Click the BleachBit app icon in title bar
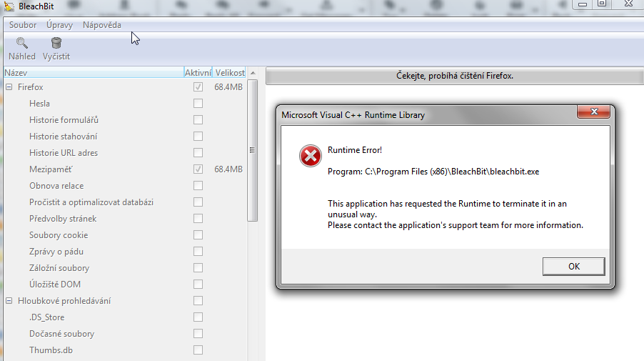The height and width of the screenshot is (361, 644). click(x=9, y=6)
